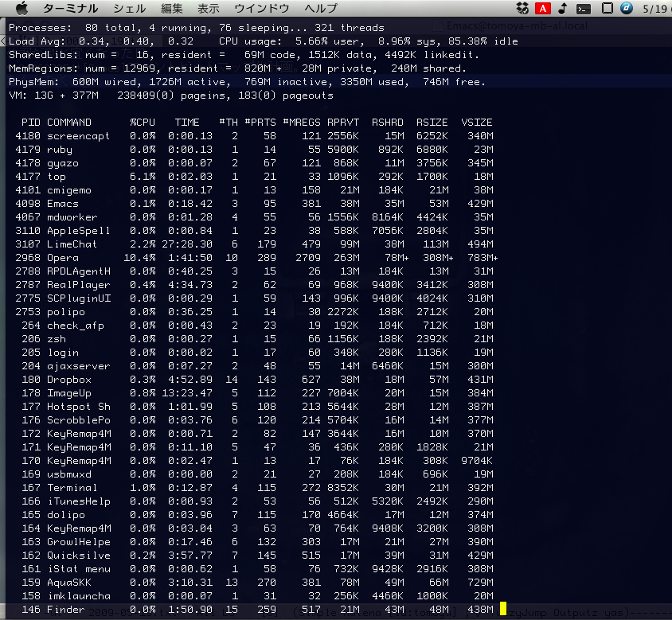Click the red A input method icon
This screenshot has height=620, width=672.
[x=543, y=8]
